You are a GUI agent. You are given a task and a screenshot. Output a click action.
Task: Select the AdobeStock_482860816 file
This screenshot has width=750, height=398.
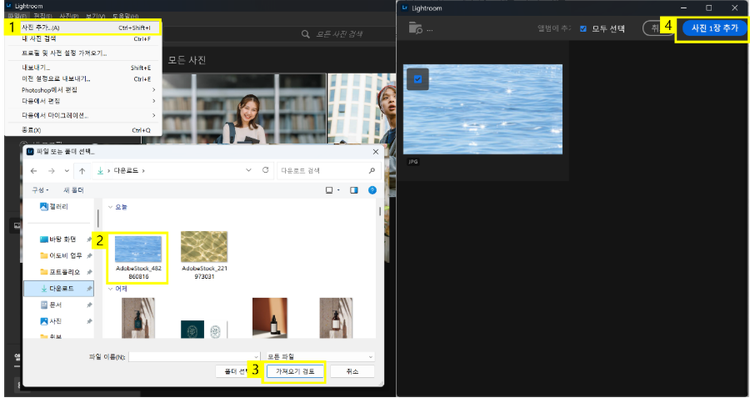point(139,258)
